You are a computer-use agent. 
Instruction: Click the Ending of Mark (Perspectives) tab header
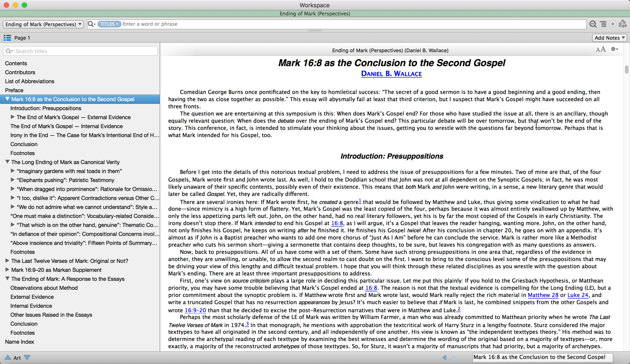click(315, 13)
